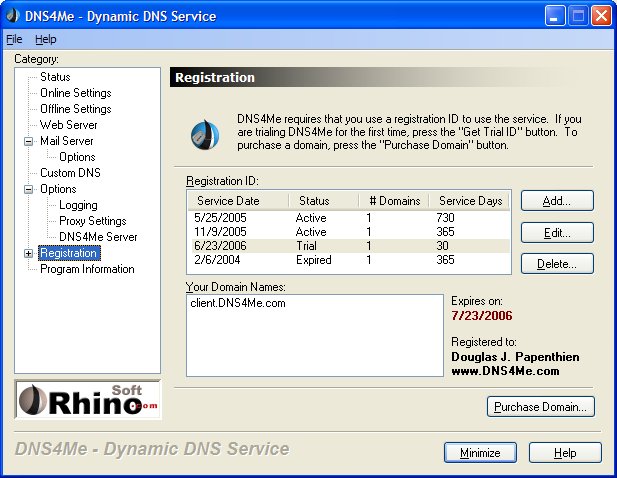Click the Minimize button at bottom

480,453
